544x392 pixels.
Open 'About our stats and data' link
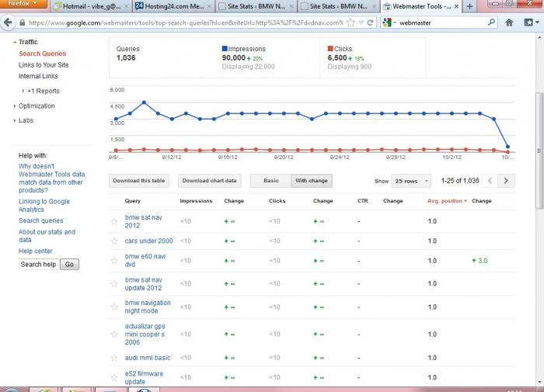(47, 236)
